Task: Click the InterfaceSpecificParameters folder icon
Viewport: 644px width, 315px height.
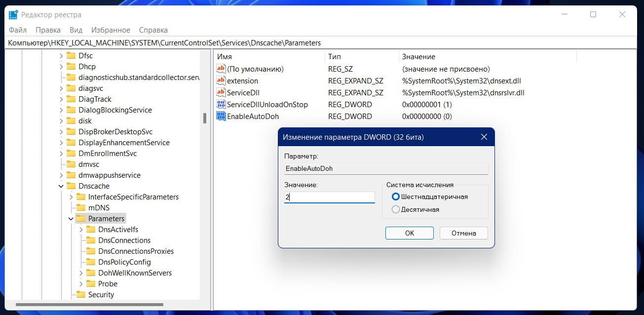Action: click(x=81, y=197)
